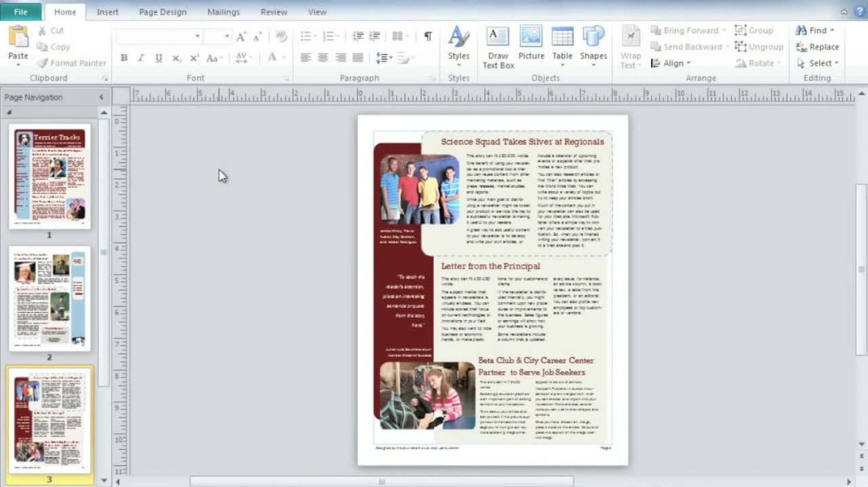Justify the paragraph text
Screen dimensions: 868x487
point(358,57)
